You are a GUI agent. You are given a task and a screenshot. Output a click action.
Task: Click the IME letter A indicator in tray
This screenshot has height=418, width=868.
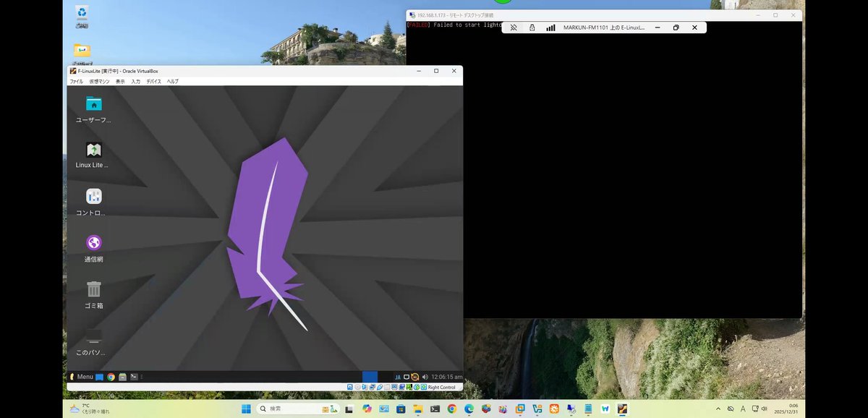[x=743, y=409]
